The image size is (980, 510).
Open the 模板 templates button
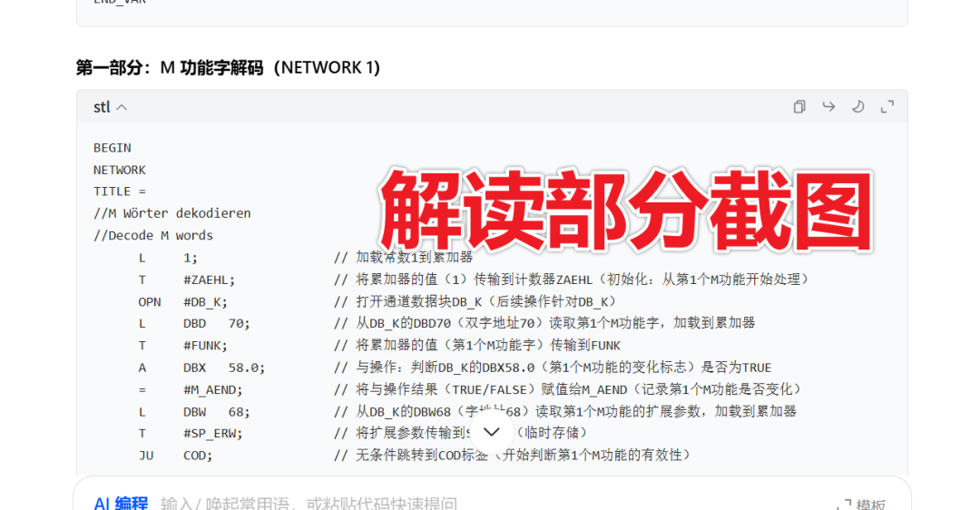[x=870, y=505]
